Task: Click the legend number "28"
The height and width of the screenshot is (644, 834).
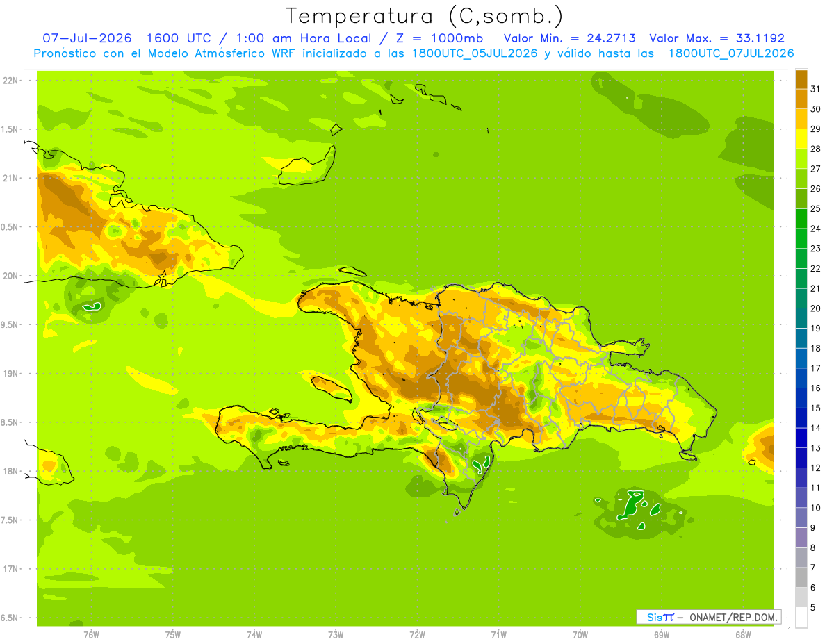Action: (x=816, y=149)
